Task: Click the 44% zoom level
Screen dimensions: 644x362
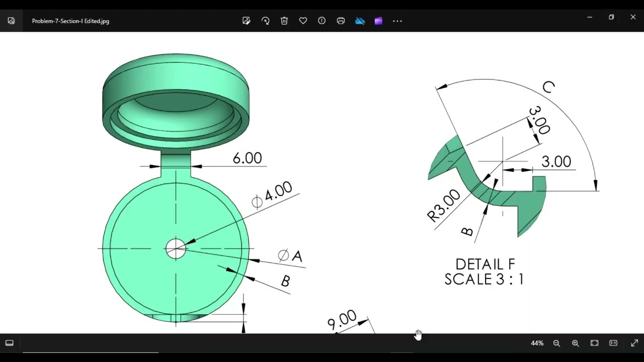Action: coord(537,343)
